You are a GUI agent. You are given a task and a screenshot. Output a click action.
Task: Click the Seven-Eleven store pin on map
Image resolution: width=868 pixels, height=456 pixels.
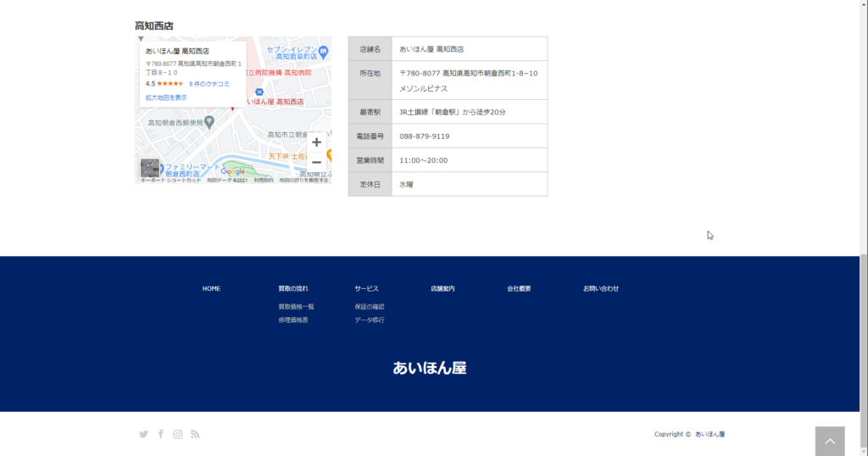point(323,52)
